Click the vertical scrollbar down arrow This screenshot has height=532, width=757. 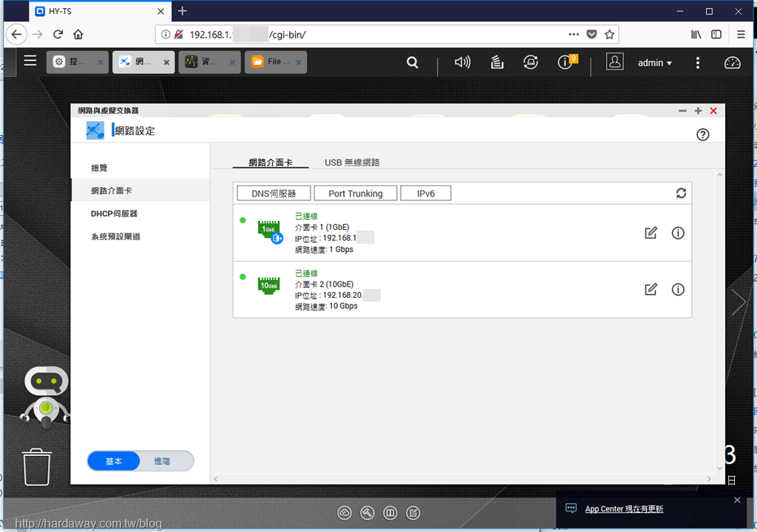click(719, 468)
